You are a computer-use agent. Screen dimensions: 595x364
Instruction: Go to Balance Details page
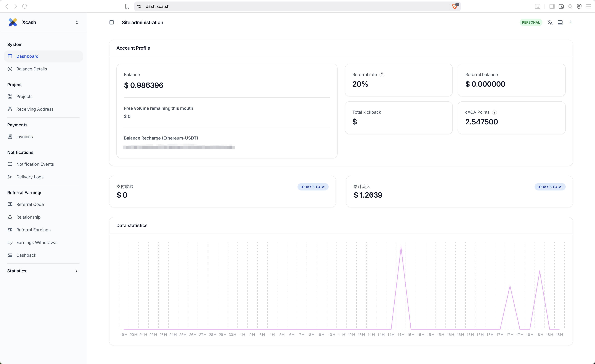pyautogui.click(x=31, y=69)
